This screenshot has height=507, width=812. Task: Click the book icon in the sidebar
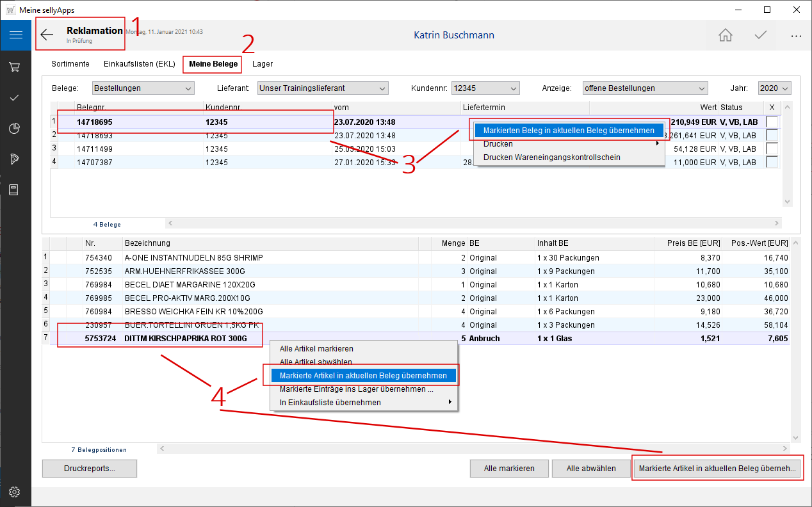(15, 189)
